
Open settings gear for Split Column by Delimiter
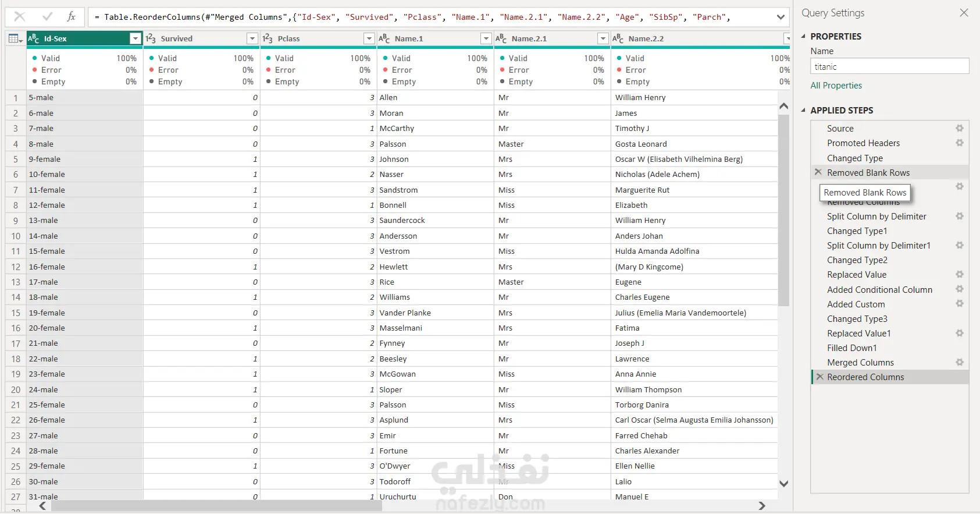pyautogui.click(x=960, y=216)
